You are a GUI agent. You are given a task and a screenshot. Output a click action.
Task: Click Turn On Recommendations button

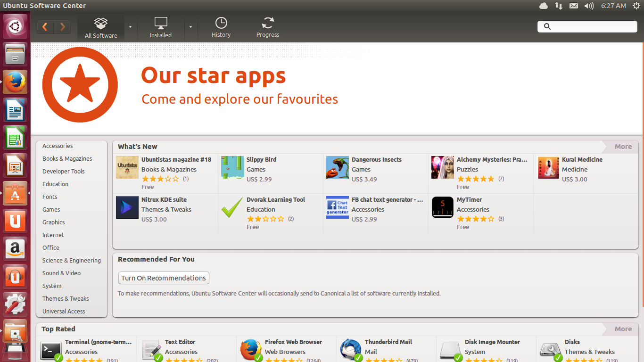tap(164, 278)
